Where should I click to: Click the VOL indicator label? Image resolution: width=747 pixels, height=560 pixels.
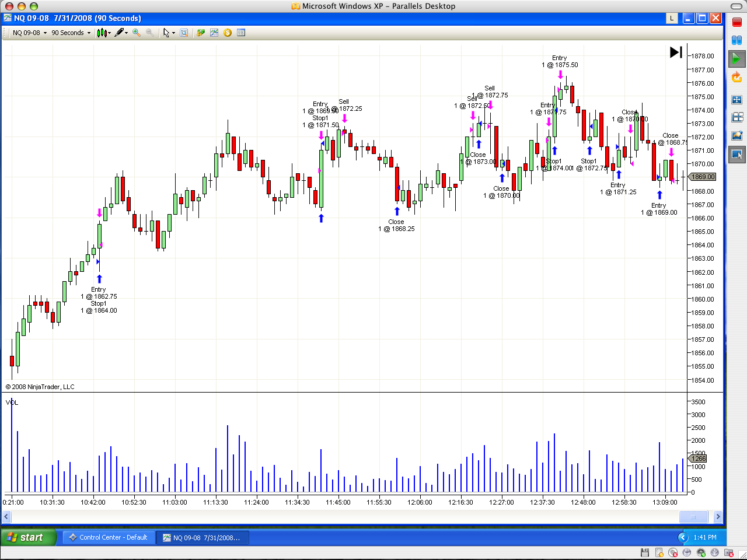pos(12,402)
